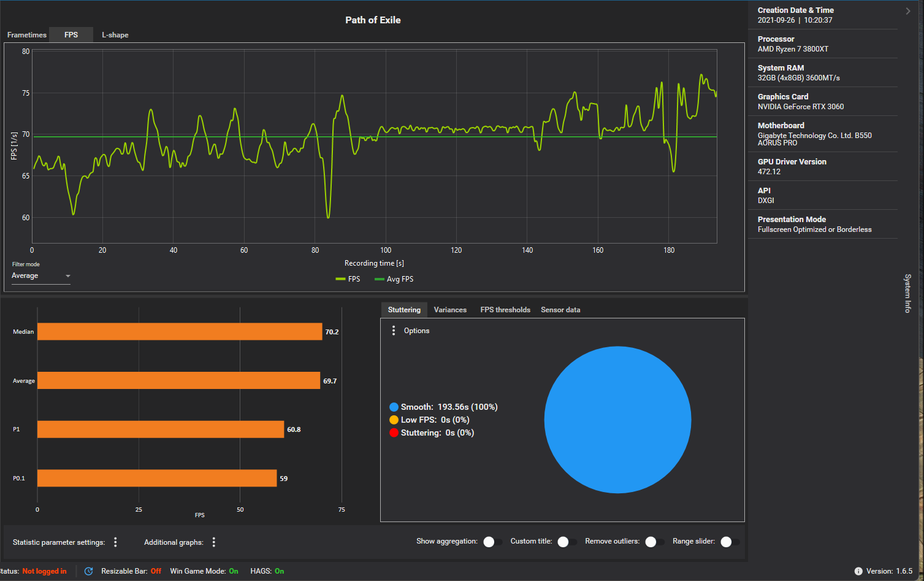
Task: Click the Version 1.6.5 label
Action: pyautogui.click(x=889, y=571)
